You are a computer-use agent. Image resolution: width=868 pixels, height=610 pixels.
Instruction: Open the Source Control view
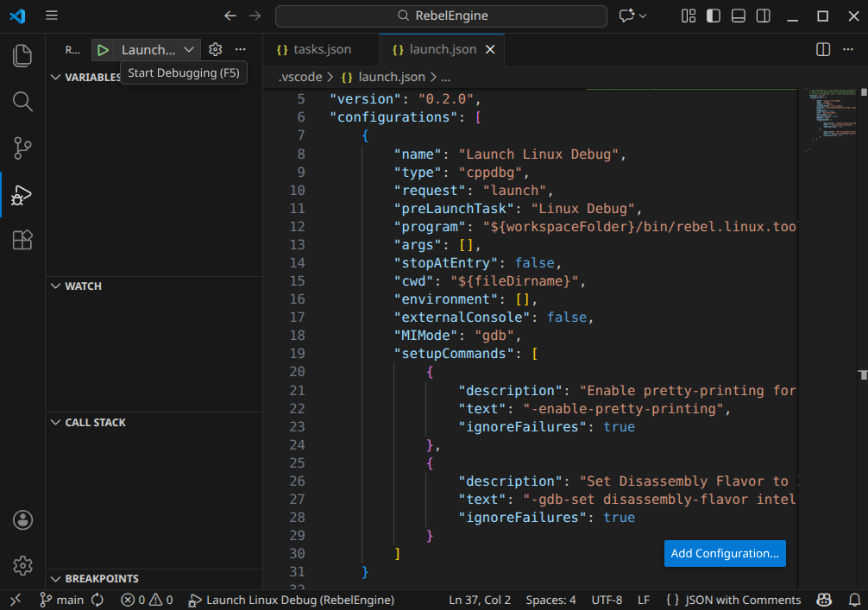pos(22,148)
